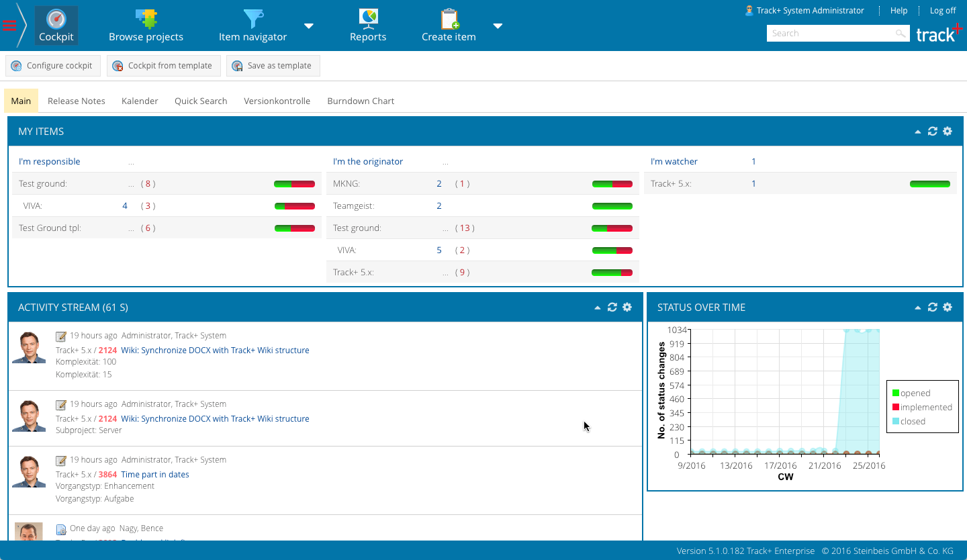
Task: Collapse the Status Over Time panel
Action: click(917, 308)
